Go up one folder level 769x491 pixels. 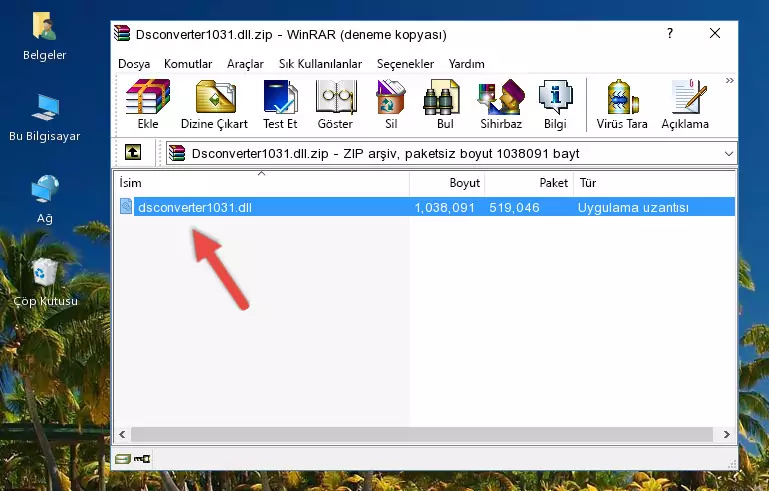(x=133, y=153)
